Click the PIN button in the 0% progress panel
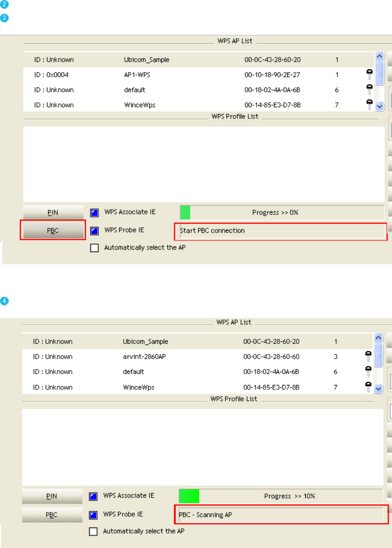Viewport: 392px width, 548px height. (53, 212)
